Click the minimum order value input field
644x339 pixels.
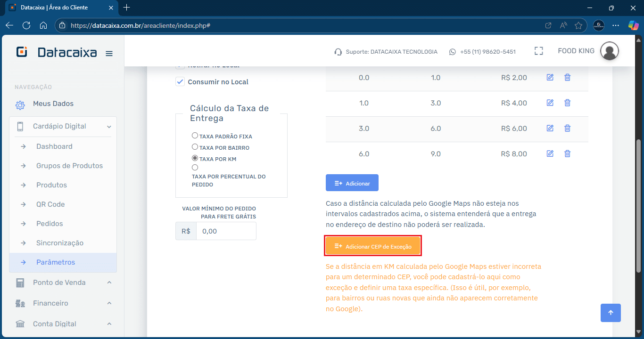226,231
